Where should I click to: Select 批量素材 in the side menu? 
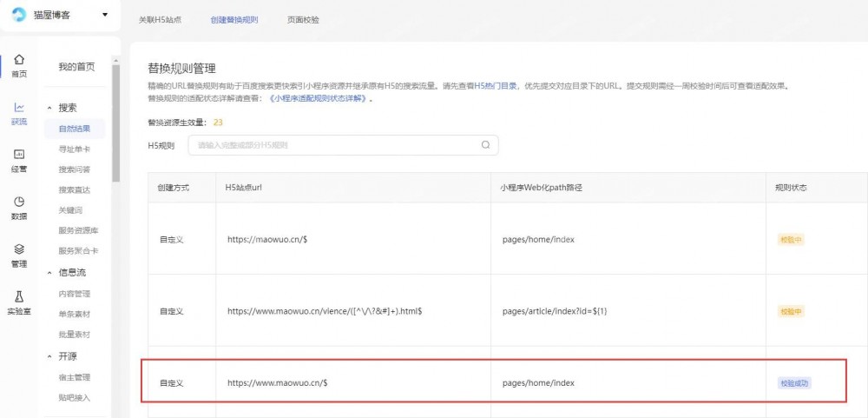(74, 335)
